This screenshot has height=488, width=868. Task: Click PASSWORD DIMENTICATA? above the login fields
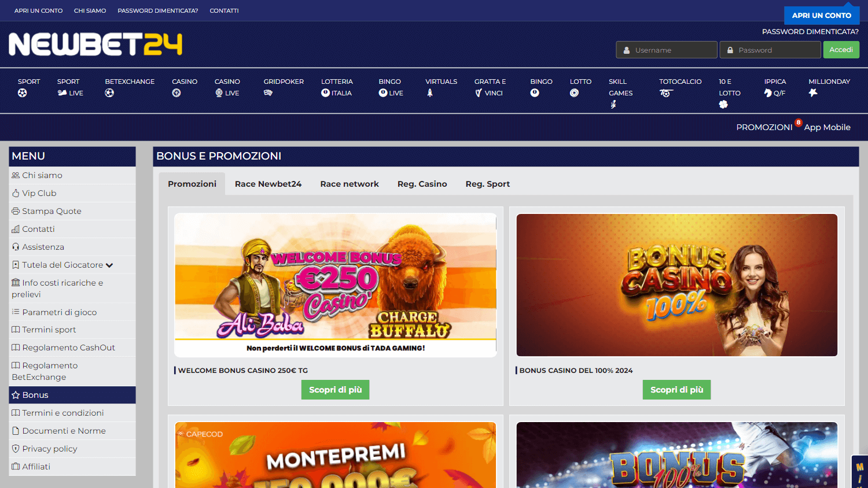point(810,32)
